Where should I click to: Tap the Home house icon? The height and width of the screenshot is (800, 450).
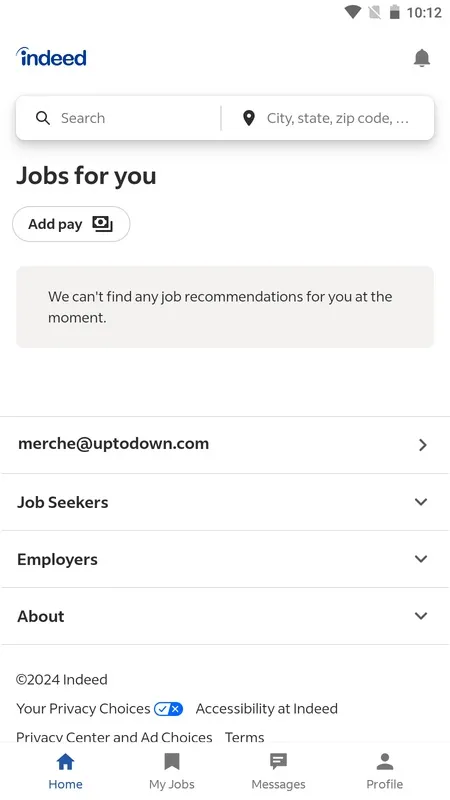coord(65,762)
